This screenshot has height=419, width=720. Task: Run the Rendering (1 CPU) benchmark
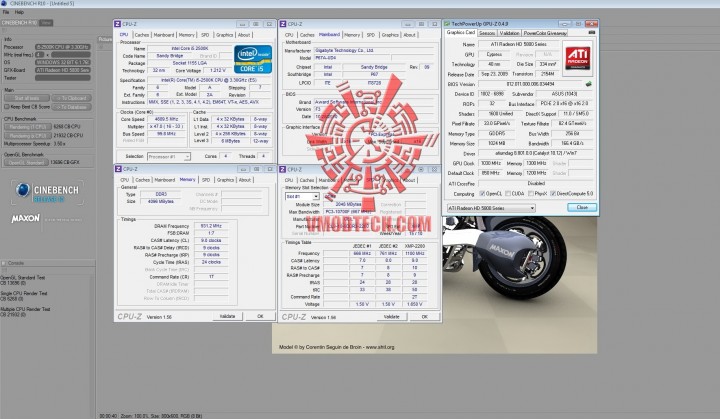27,126
